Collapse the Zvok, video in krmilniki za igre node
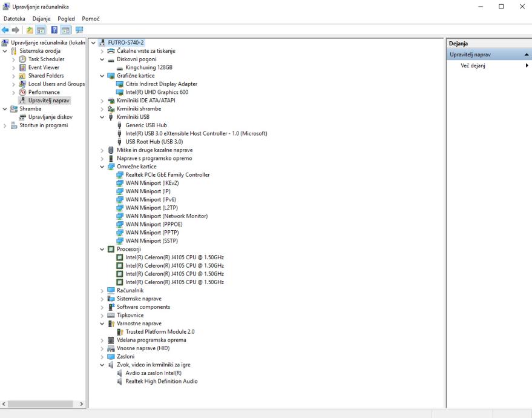Screen dimensions: 532x418 point(102,365)
